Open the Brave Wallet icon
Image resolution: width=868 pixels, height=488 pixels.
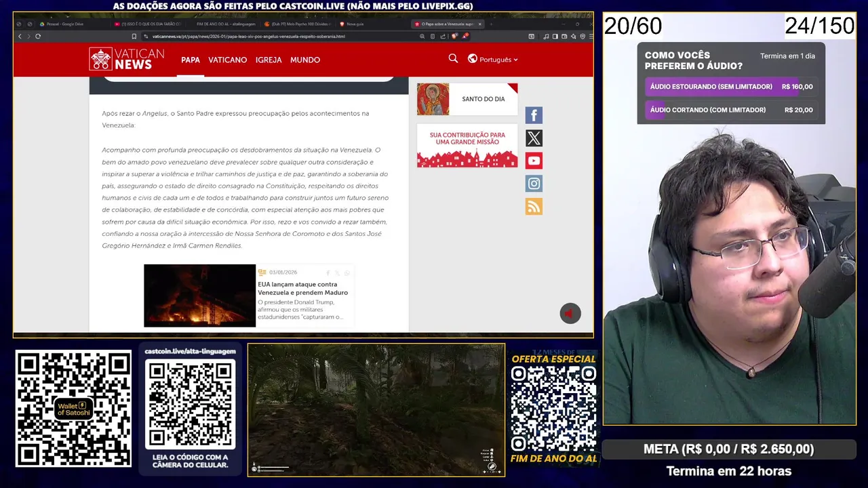564,36
